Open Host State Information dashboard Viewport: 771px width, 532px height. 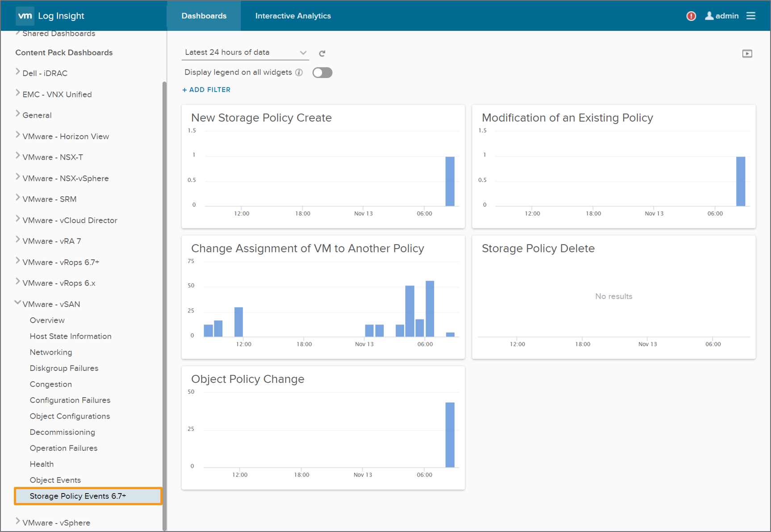[x=71, y=337]
